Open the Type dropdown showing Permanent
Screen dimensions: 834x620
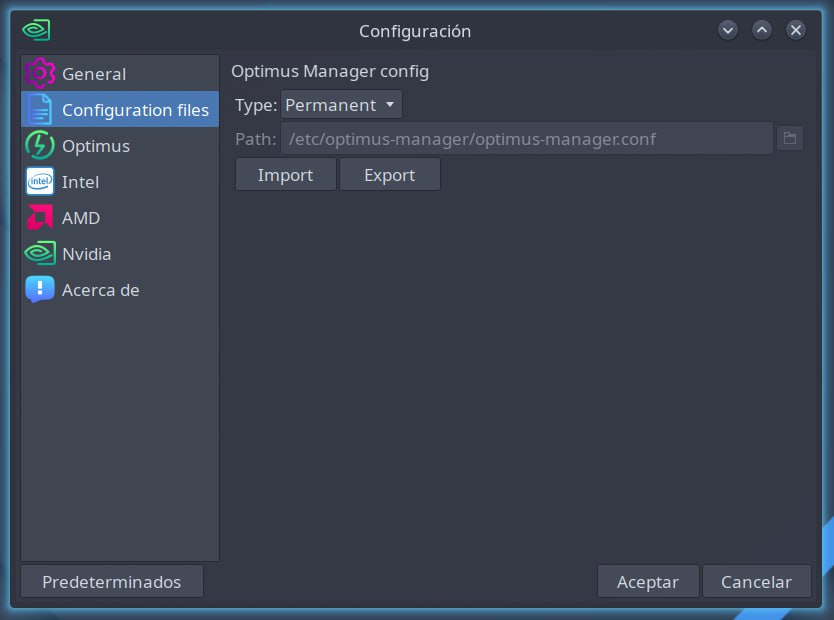341,105
